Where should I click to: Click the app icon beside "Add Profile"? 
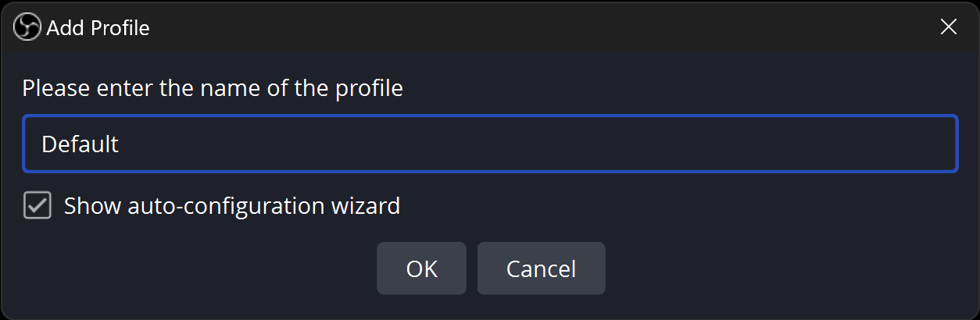[26, 27]
